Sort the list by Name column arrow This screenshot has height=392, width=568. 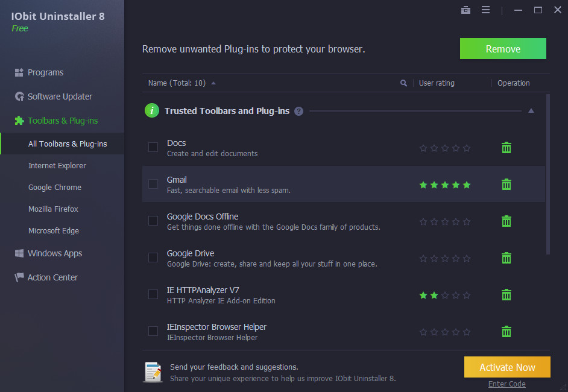click(x=213, y=83)
